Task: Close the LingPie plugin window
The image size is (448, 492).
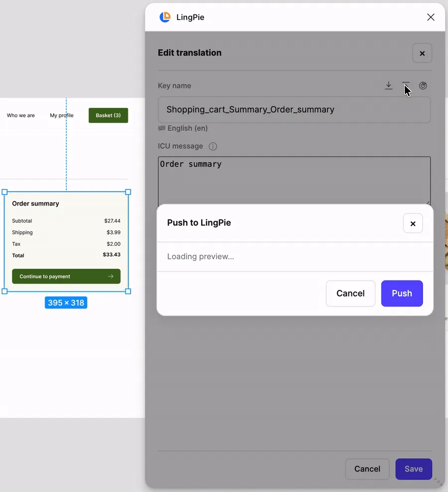Action: [x=431, y=17]
